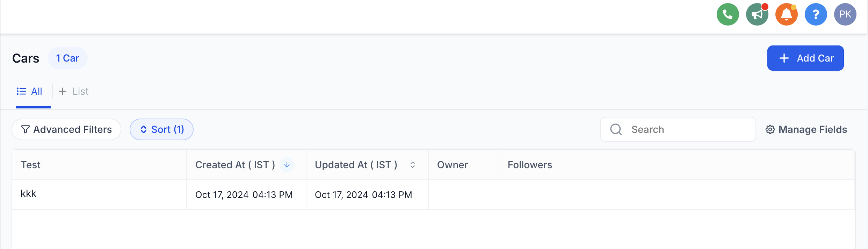Open announcements via the megaphone icon

point(757,14)
